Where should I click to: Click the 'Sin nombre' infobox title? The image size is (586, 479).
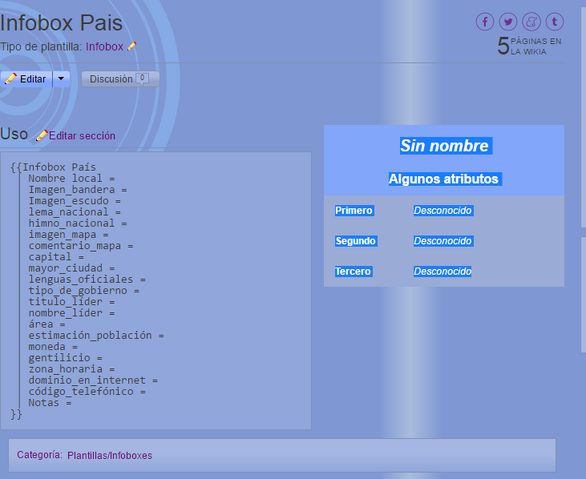(x=444, y=146)
